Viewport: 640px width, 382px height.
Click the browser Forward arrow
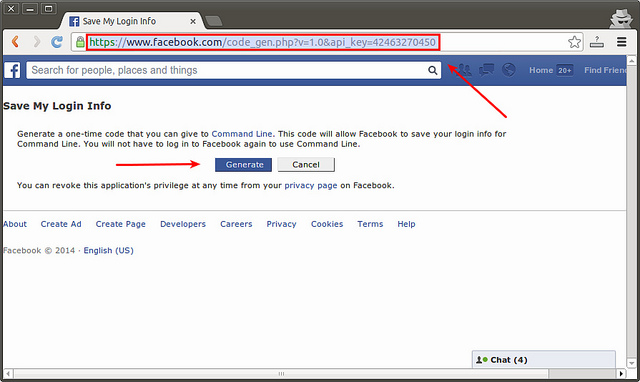click(37, 42)
